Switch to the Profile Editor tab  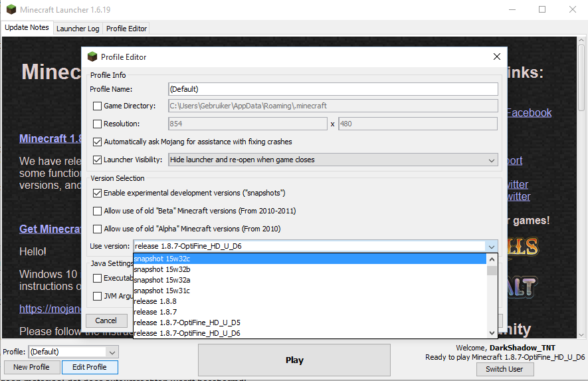click(x=126, y=29)
